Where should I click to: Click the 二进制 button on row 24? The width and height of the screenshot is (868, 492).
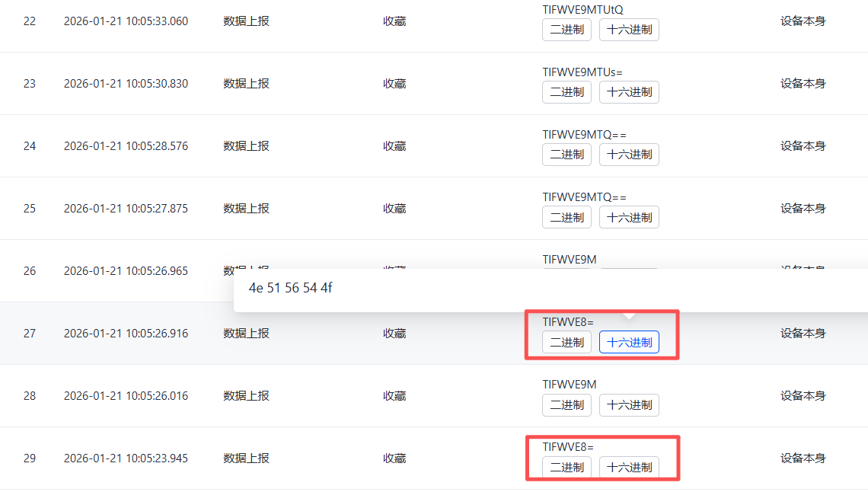566,155
